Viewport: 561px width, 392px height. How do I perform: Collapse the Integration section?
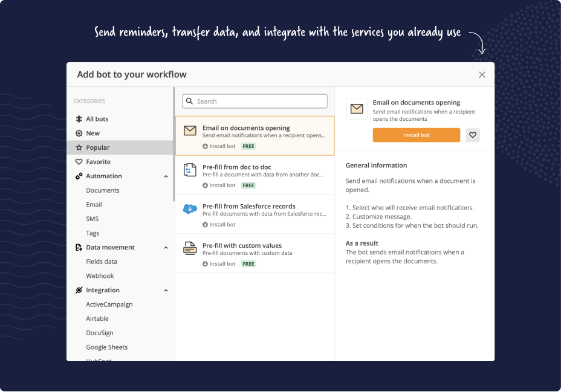click(166, 290)
